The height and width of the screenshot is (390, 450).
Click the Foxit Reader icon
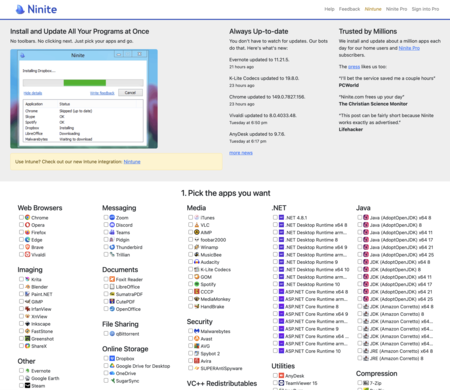[x=112, y=279]
